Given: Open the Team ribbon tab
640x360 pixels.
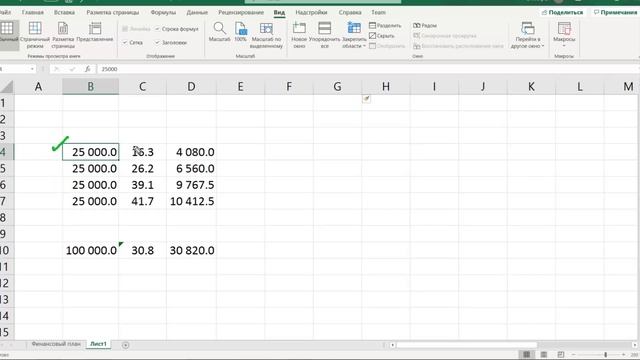Looking at the screenshot, I should coord(378,13).
